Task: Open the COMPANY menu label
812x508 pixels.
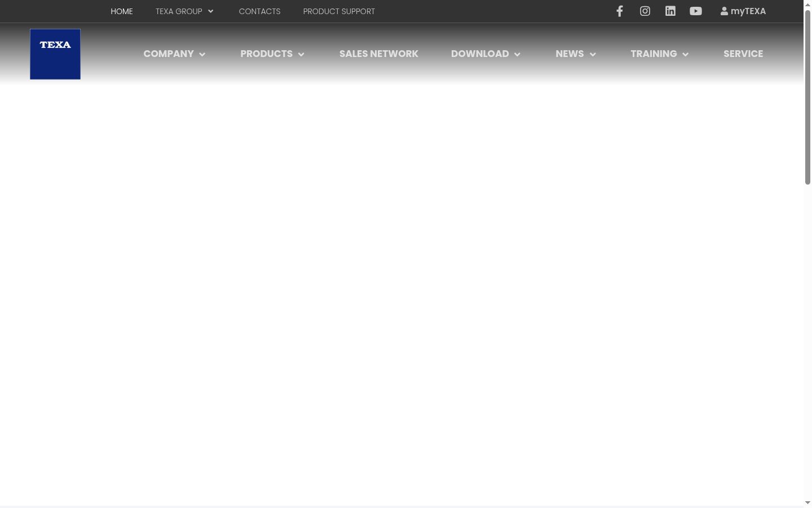Action: (169, 54)
